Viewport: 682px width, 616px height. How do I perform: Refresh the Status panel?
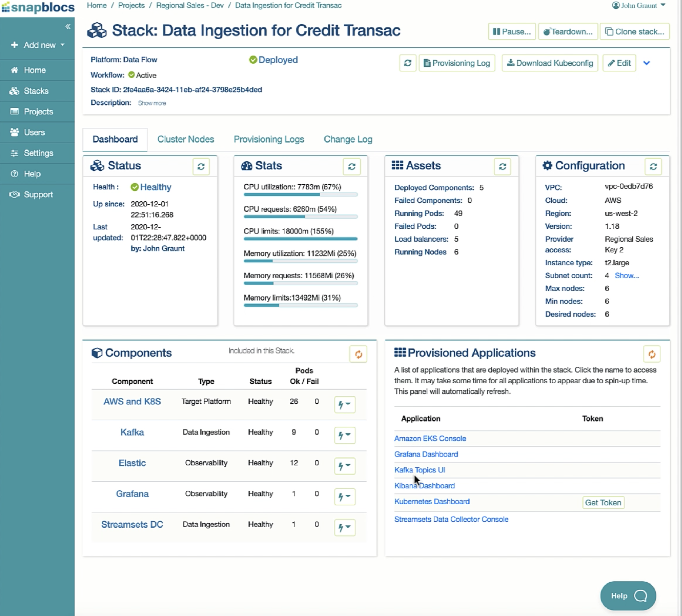tap(201, 166)
